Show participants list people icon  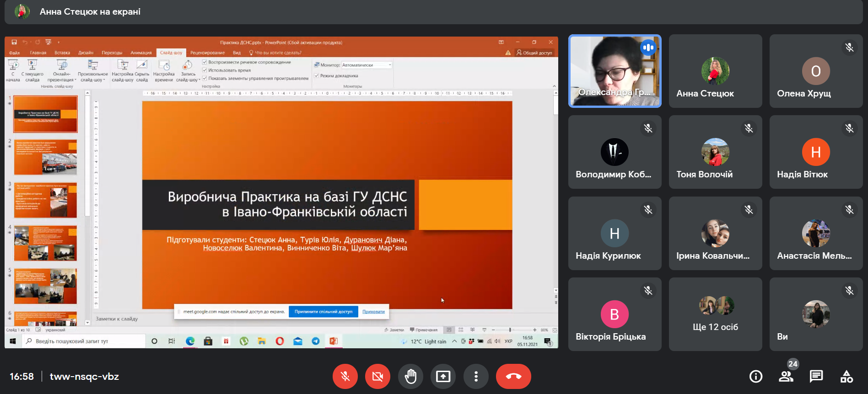[786, 376]
